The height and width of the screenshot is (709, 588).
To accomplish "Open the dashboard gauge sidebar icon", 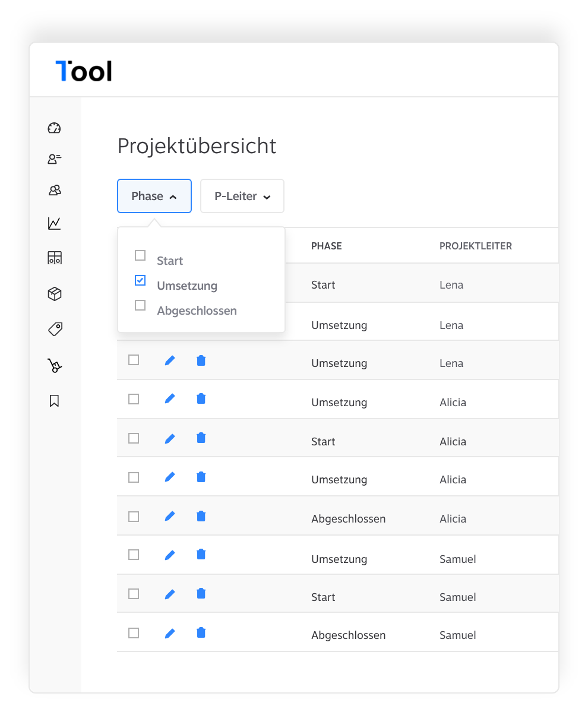I will tap(55, 128).
